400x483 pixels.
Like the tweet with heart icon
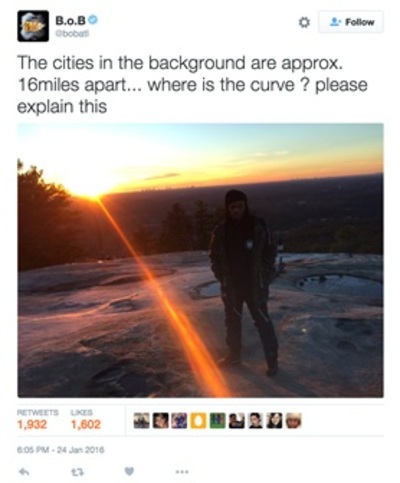pos(129,472)
